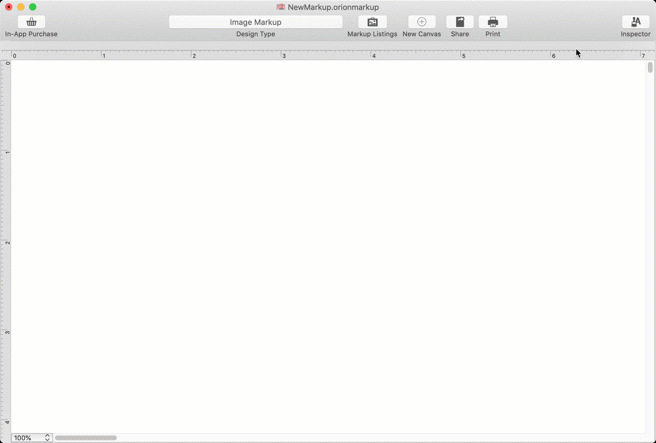656x443 pixels.
Task: Show the Inspector panel
Action: pos(636,22)
